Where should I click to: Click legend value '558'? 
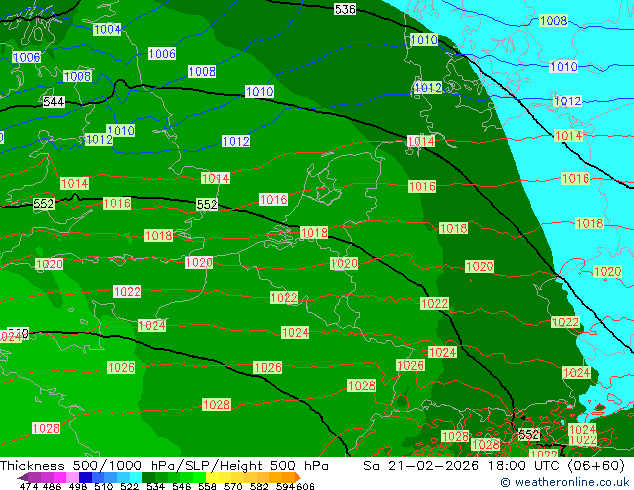[207, 486]
